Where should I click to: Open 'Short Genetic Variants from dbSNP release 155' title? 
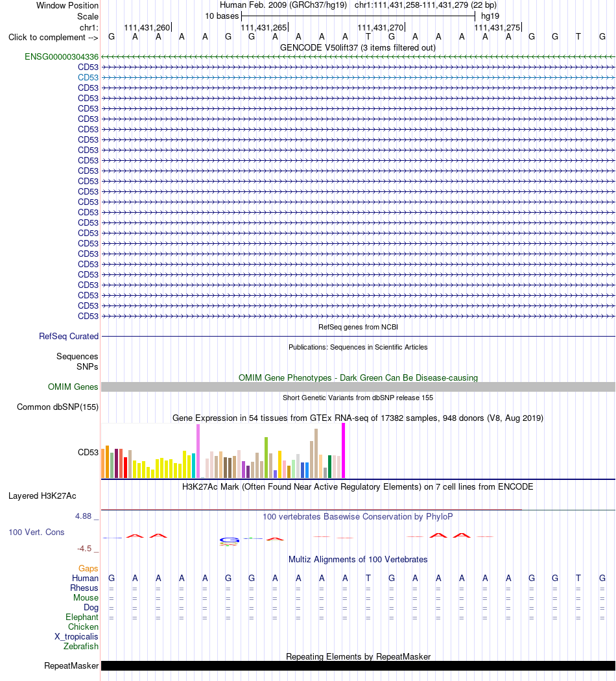pyautogui.click(x=358, y=398)
